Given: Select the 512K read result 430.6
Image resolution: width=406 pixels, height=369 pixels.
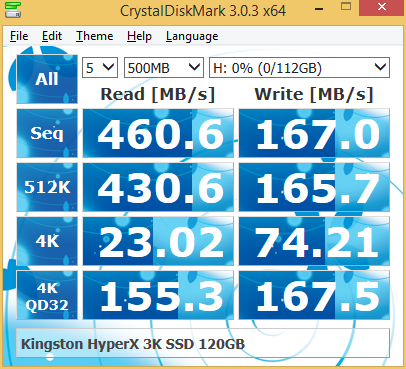Looking at the screenshot, I should click(x=158, y=187).
